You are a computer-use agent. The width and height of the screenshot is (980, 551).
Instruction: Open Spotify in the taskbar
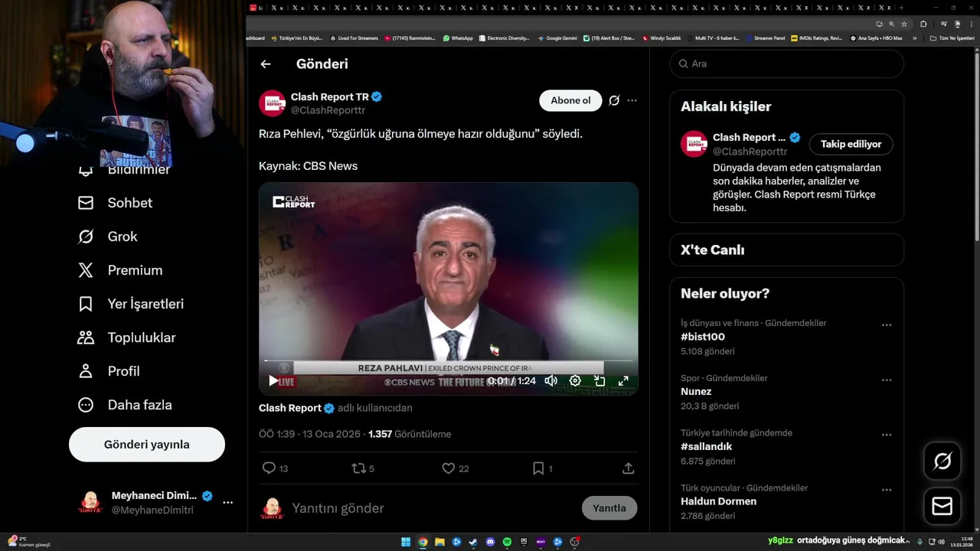[507, 543]
